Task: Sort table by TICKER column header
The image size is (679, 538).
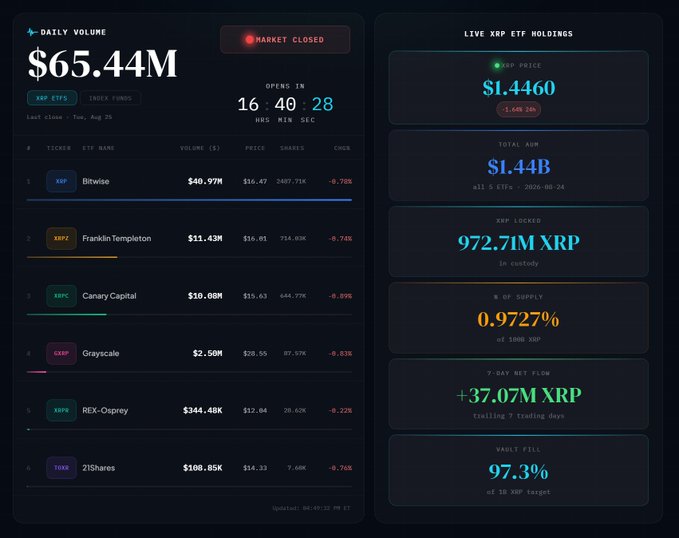Action: (x=58, y=148)
